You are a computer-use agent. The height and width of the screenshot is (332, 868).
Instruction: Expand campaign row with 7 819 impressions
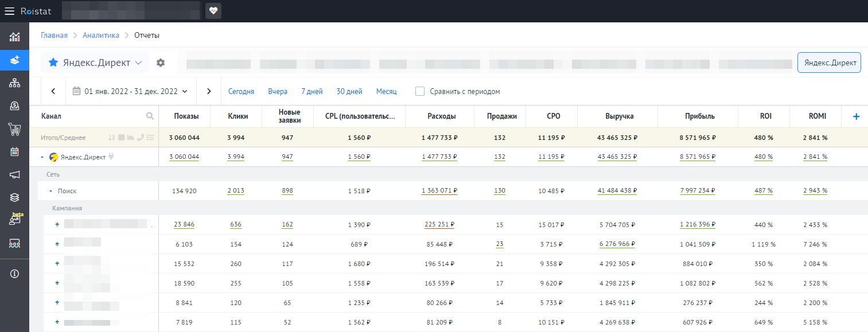57,322
